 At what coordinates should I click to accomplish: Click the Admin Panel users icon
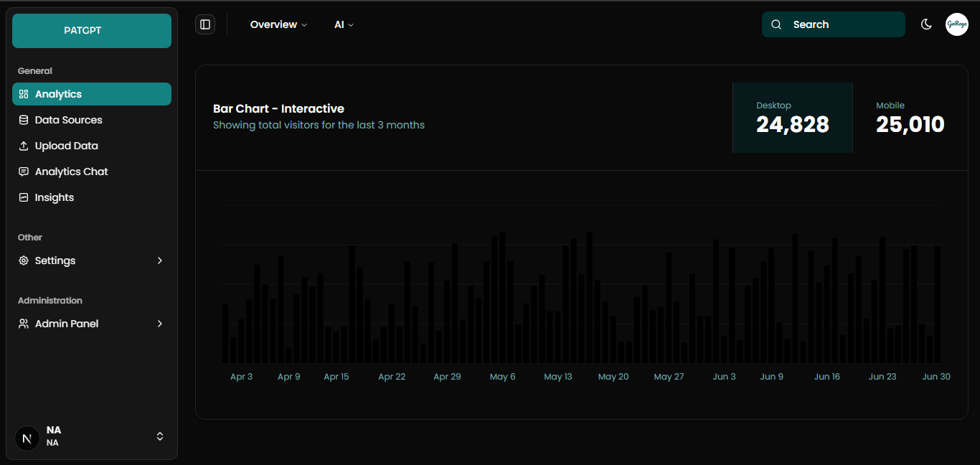[x=24, y=324]
